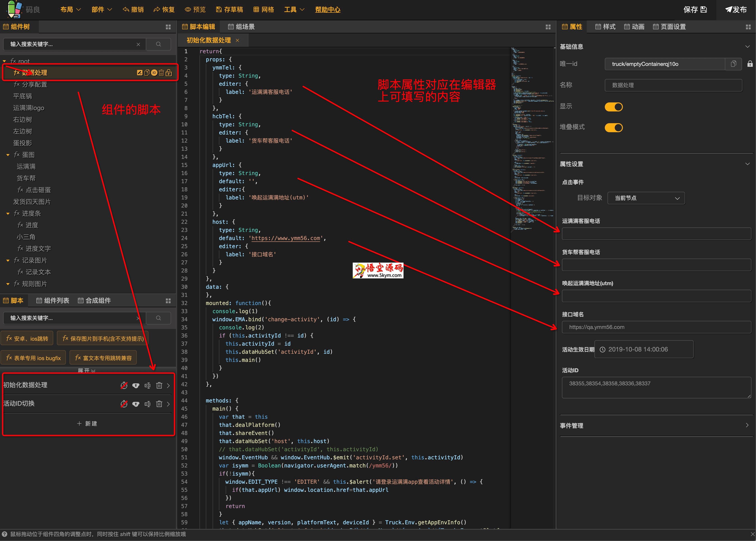
Task: Click the grid icon in 组件树 panel header
Action: (x=168, y=27)
